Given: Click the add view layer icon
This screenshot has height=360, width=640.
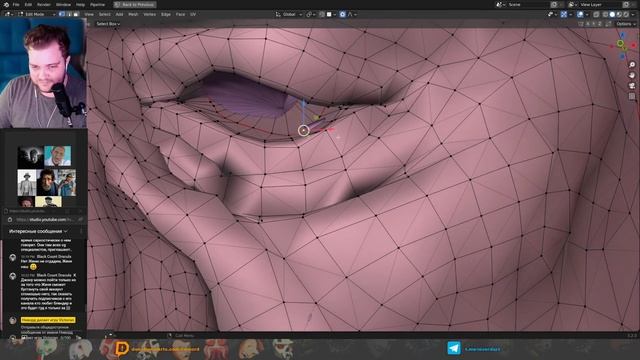Looking at the screenshot, I should [x=626, y=4].
